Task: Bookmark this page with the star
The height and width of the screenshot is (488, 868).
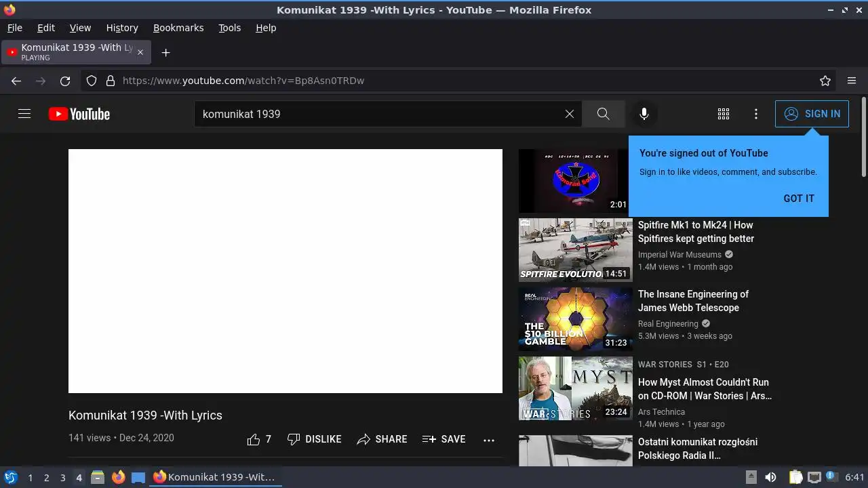Action: (x=825, y=81)
